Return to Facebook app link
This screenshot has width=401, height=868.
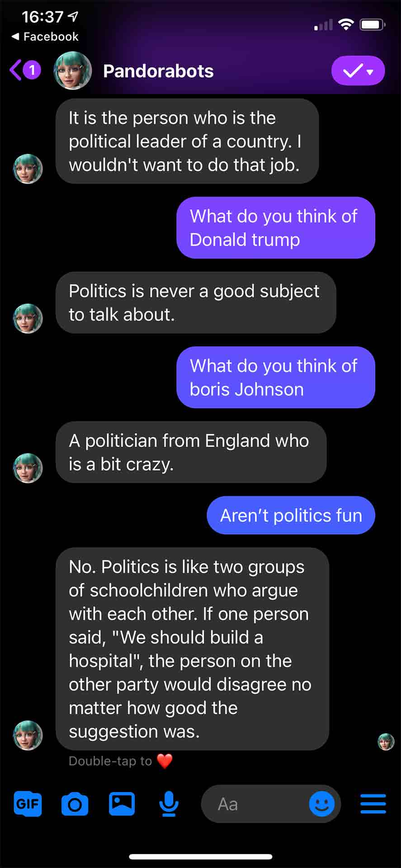point(45,37)
